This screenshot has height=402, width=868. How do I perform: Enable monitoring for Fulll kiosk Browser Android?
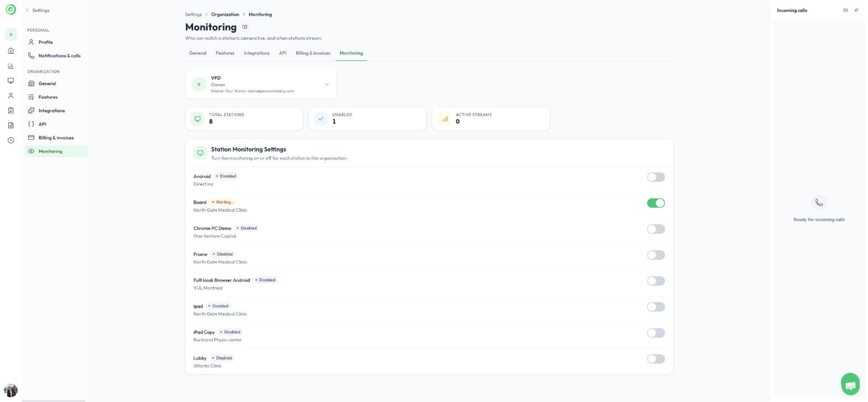point(656,281)
